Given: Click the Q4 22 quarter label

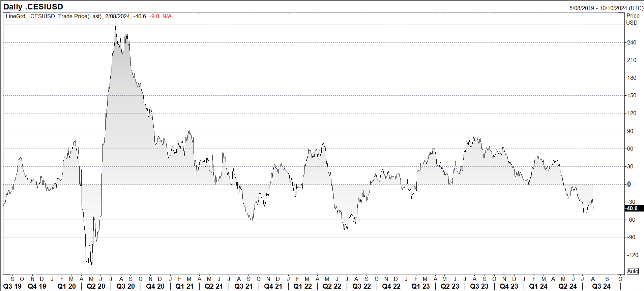Looking at the screenshot, I should coord(391,286).
